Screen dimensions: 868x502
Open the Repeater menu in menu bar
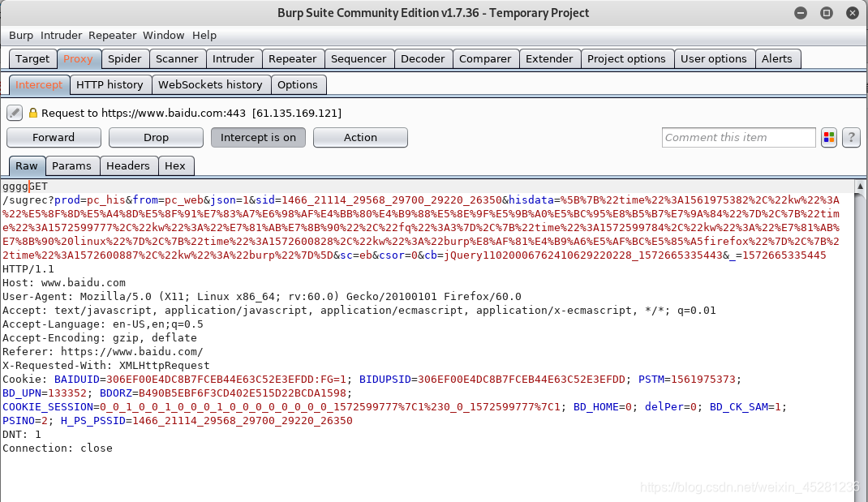tap(113, 36)
